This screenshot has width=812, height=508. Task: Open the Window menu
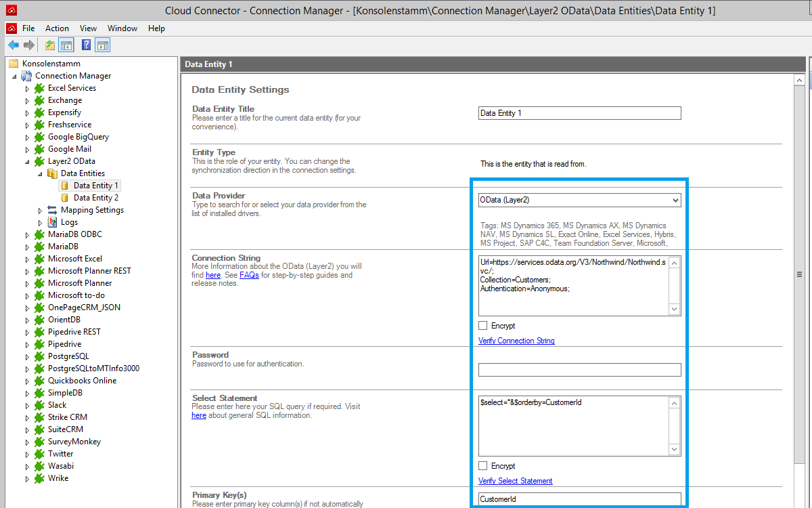coord(122,28)
